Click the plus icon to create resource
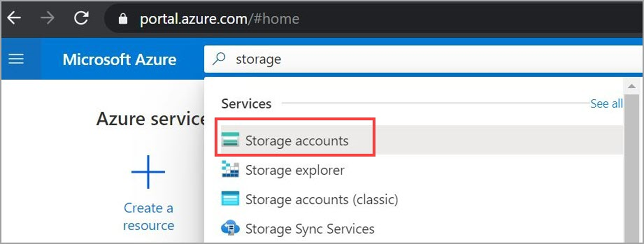 [x=148, y=172]
